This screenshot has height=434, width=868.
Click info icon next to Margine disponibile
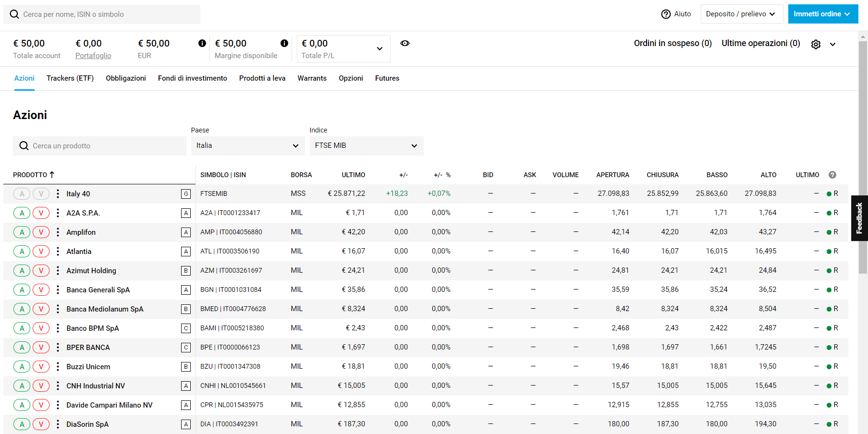coord(284,43)
